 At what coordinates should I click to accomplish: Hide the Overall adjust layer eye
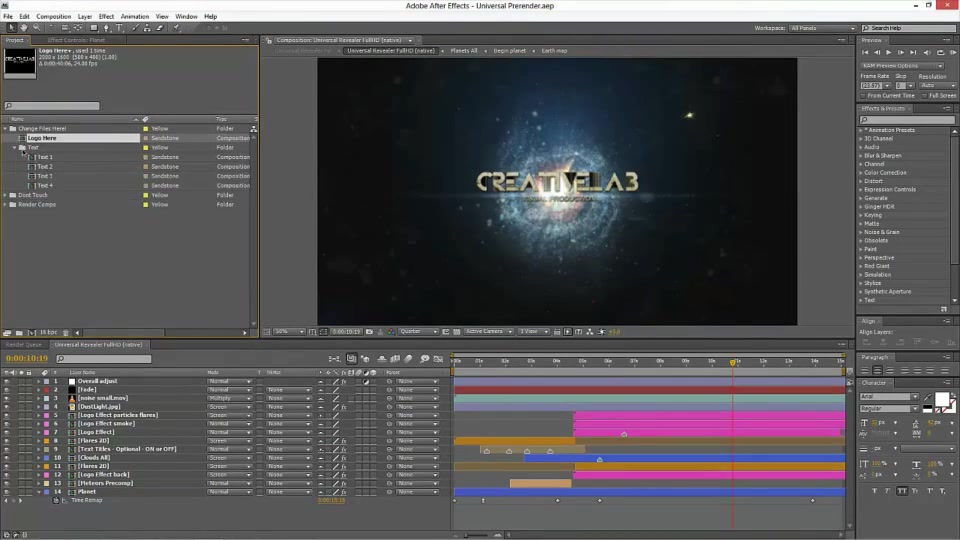pyautogui.click(x=7, y=381)
